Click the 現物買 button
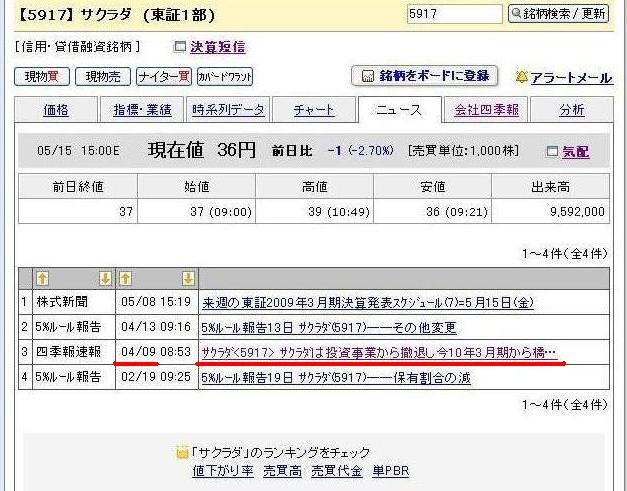 pos(42,76)
